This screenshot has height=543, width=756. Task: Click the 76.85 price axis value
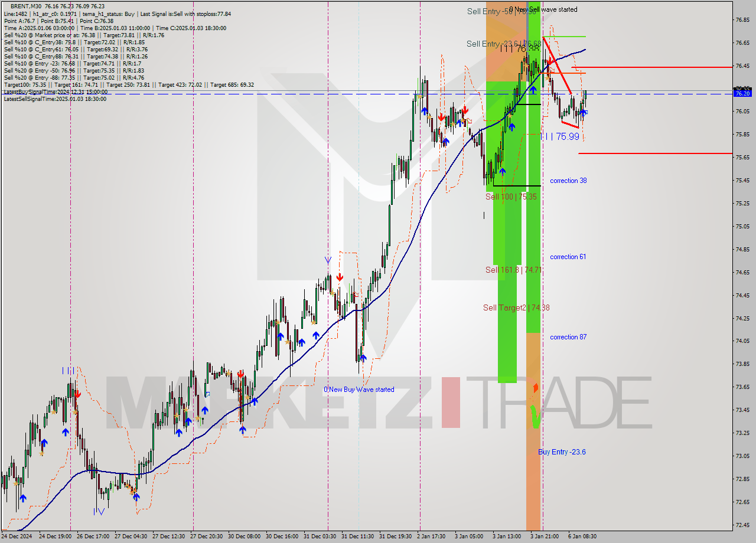[742, 20]
